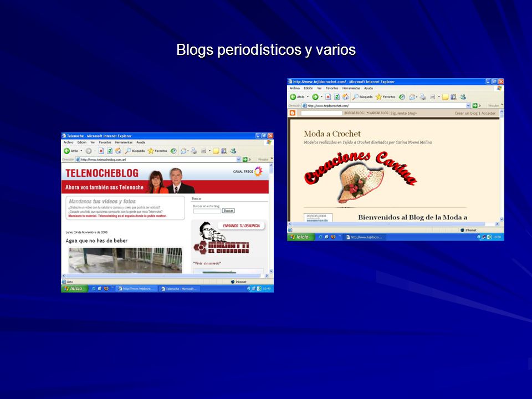Screen dimensions: 532x399
Task: Click the Acceder link
Action: coord(489,113)
